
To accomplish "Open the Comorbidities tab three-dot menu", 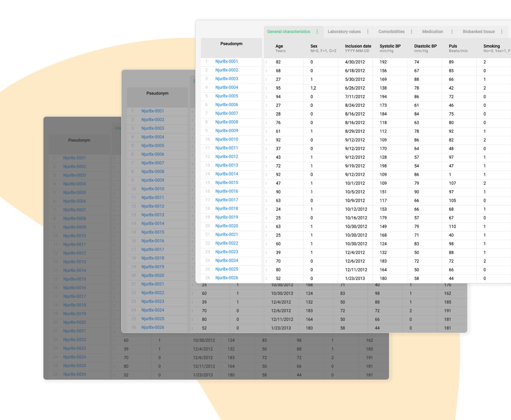I will coord(411,32).
